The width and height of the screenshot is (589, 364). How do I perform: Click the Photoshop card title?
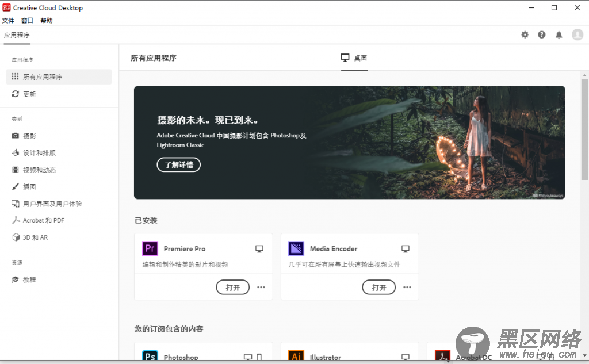pos(181,357)
